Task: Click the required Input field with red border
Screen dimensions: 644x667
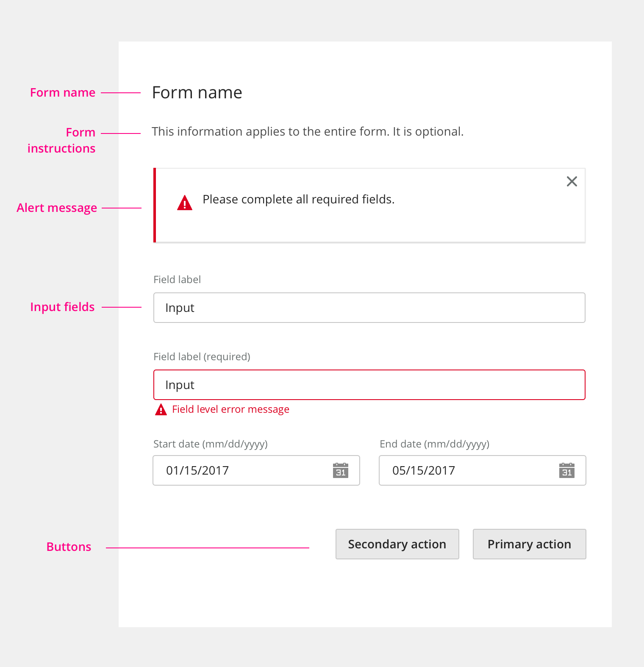Action: [369, 385]
